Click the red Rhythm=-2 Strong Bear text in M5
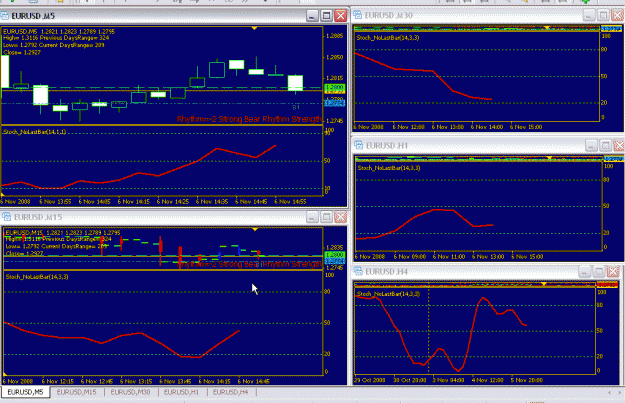The width and height of the screenshot is (625, 403). coord(250,119)
